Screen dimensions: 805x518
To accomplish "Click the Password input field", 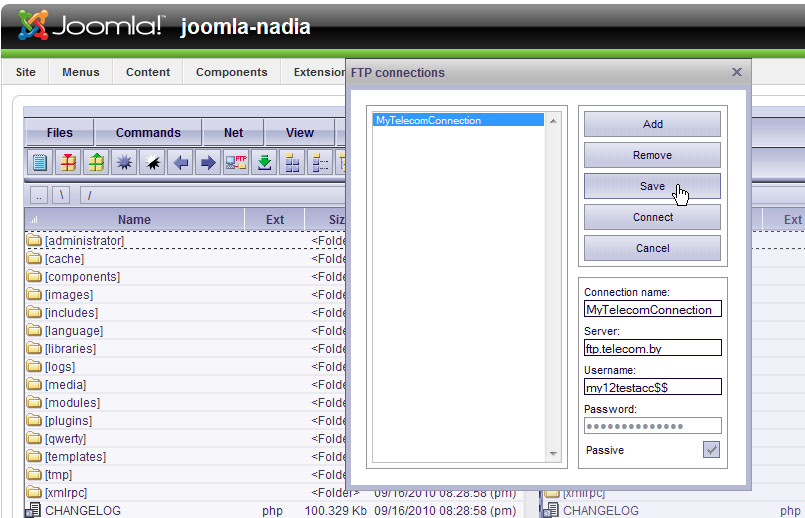I will click(653, 426).
